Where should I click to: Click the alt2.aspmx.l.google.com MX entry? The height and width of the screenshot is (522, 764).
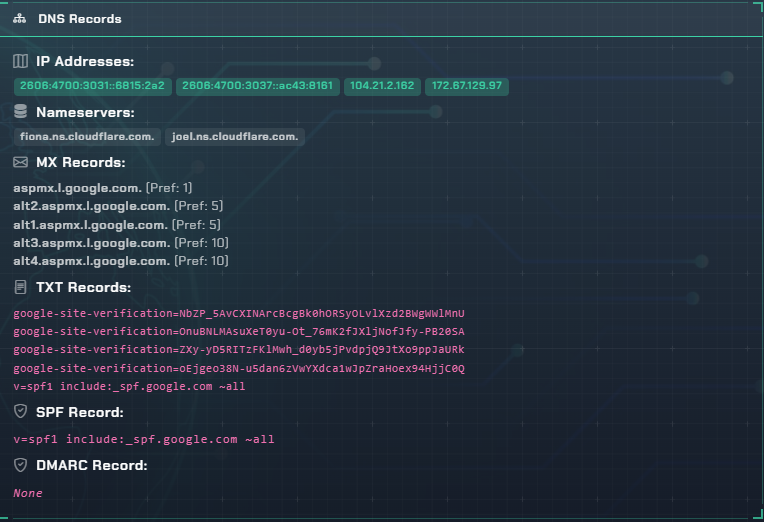click(x=90, y=206)
